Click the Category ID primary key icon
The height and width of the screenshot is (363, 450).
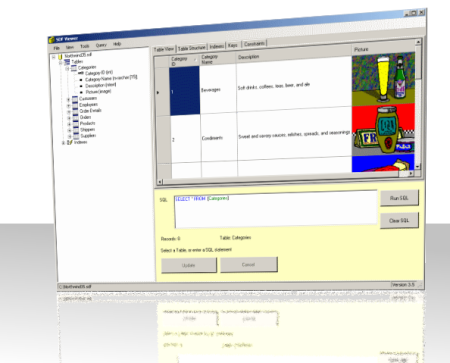[x=81, y=73]
